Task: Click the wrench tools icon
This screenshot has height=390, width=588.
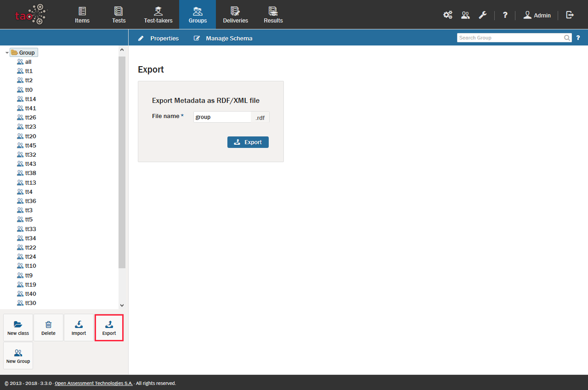Action: (482, 15)
